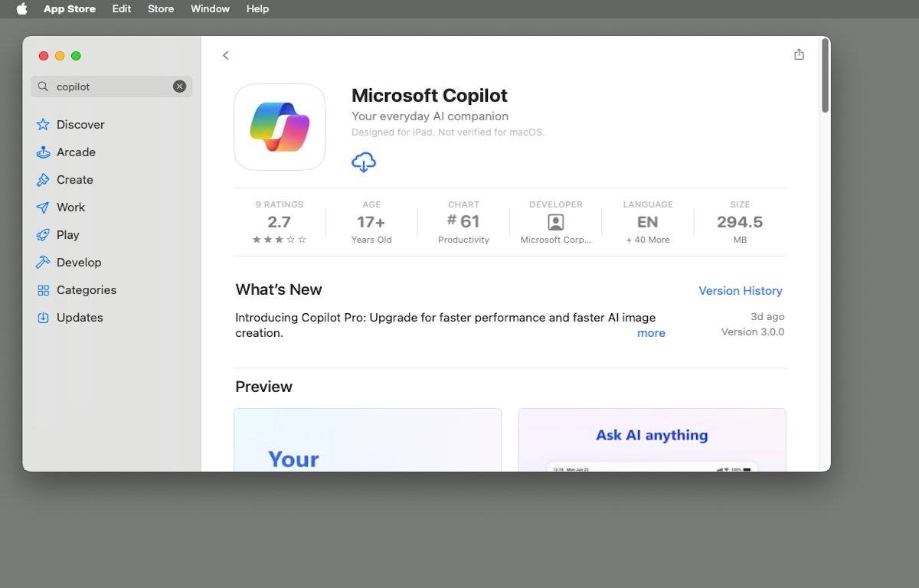Viewport: 919px width, 588px height.
Task: Open Discover in the sidebar
Action: point(80,125)
